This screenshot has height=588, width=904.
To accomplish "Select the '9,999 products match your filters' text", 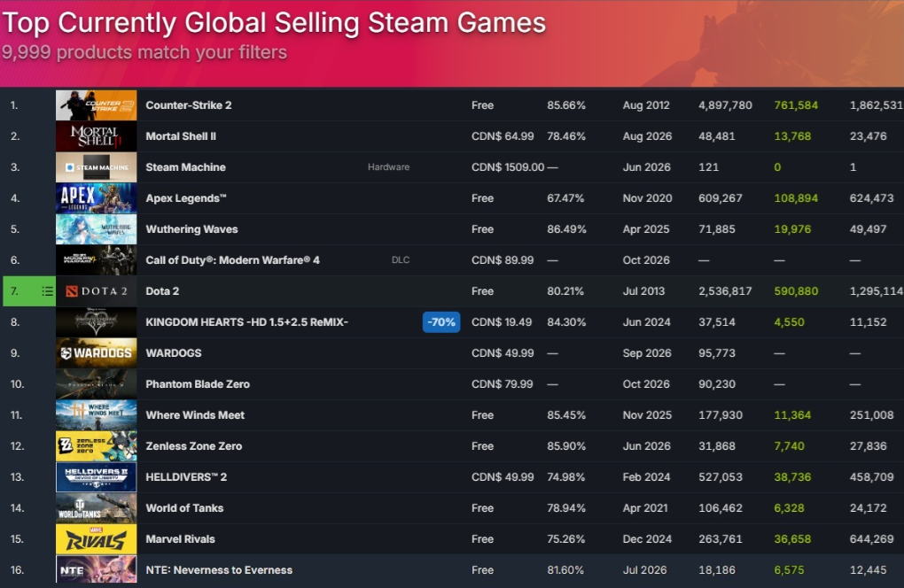I will point(144,52).
